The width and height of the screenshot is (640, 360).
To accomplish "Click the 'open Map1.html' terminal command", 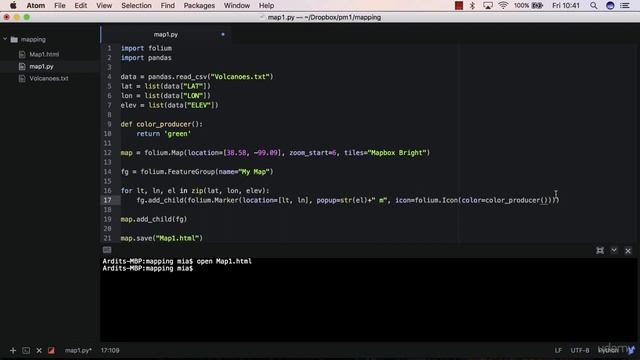I will coord(224,261).
